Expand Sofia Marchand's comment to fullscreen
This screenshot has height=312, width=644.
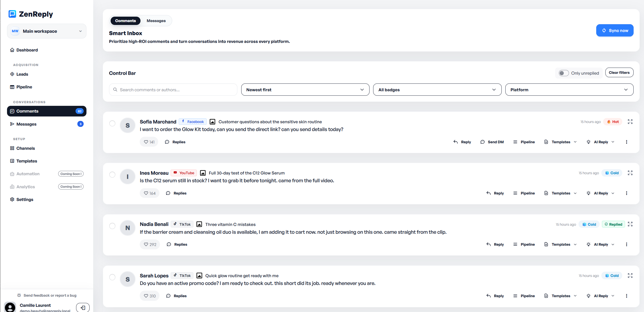point(630,122)
